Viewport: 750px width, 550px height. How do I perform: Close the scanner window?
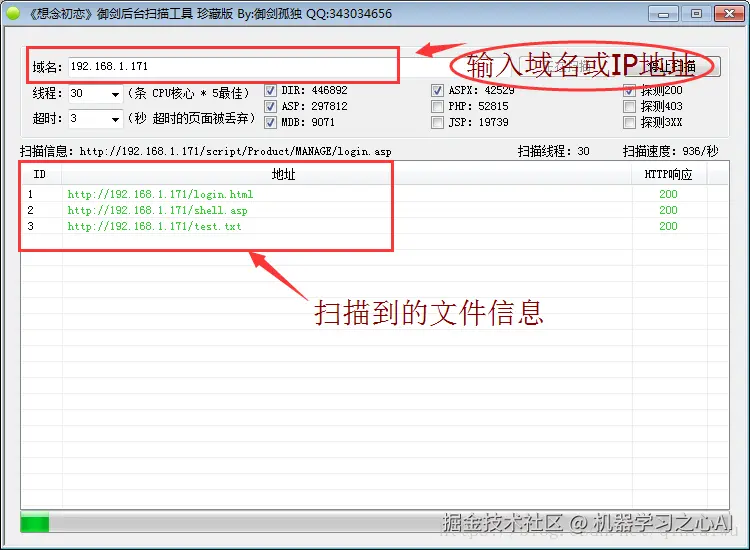tap(729, 13)
